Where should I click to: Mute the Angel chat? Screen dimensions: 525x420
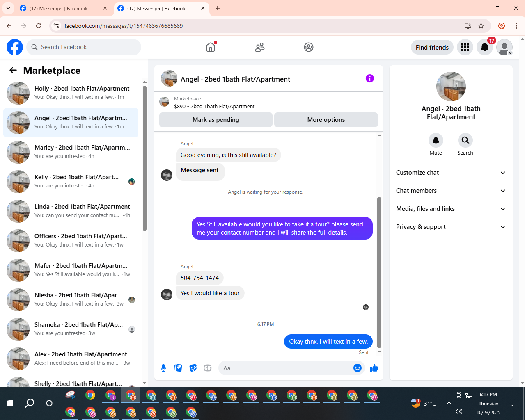pos(436,140)
